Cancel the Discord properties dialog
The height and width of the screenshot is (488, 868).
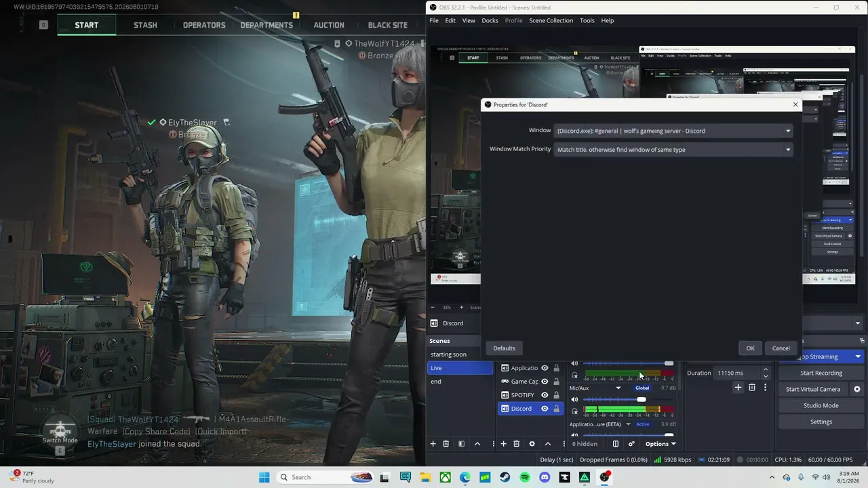tap(781, 348)
